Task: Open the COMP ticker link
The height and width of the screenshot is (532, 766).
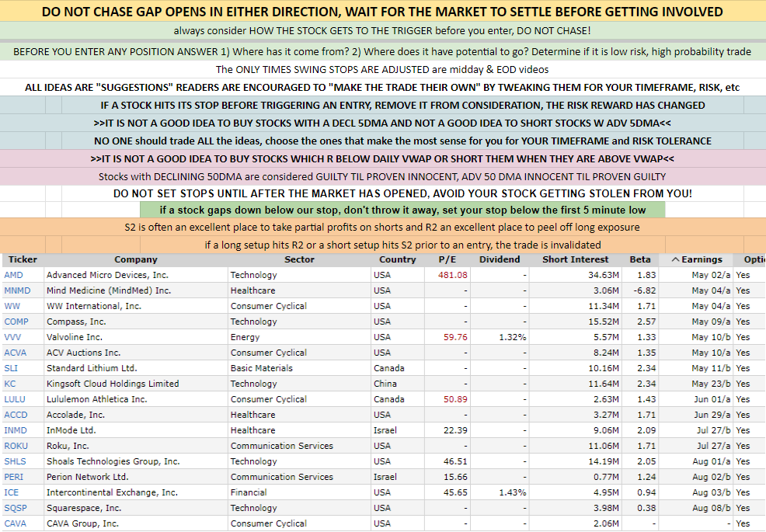Action: tap(16, 322)
